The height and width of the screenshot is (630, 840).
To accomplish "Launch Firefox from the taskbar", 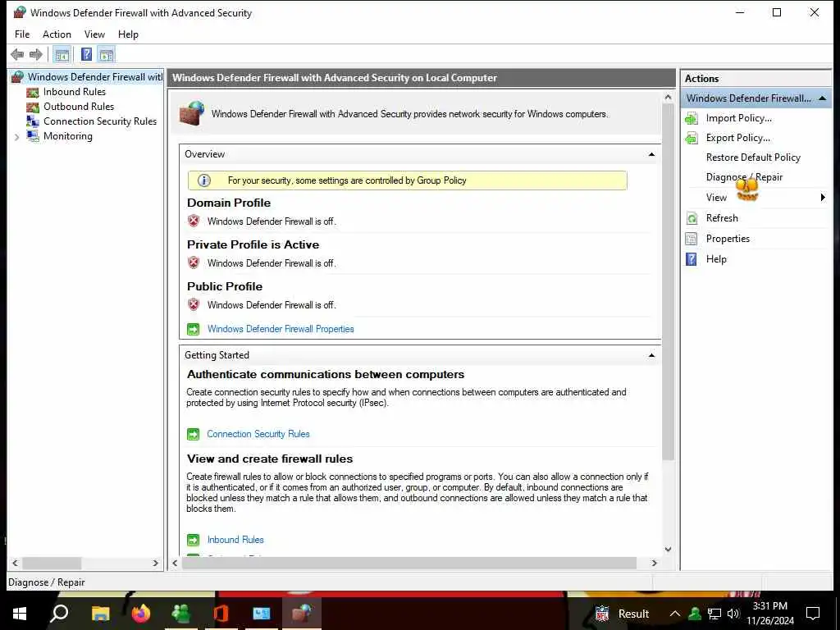I will [x=141, y=614].
